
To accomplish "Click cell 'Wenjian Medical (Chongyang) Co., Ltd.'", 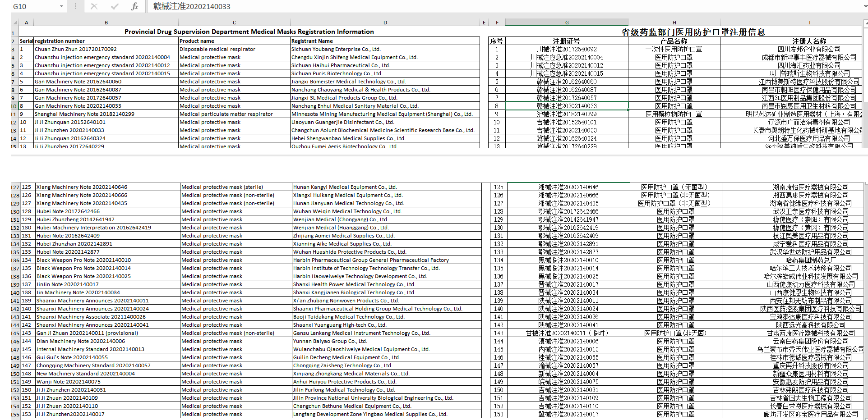I will tap(387, 219).
